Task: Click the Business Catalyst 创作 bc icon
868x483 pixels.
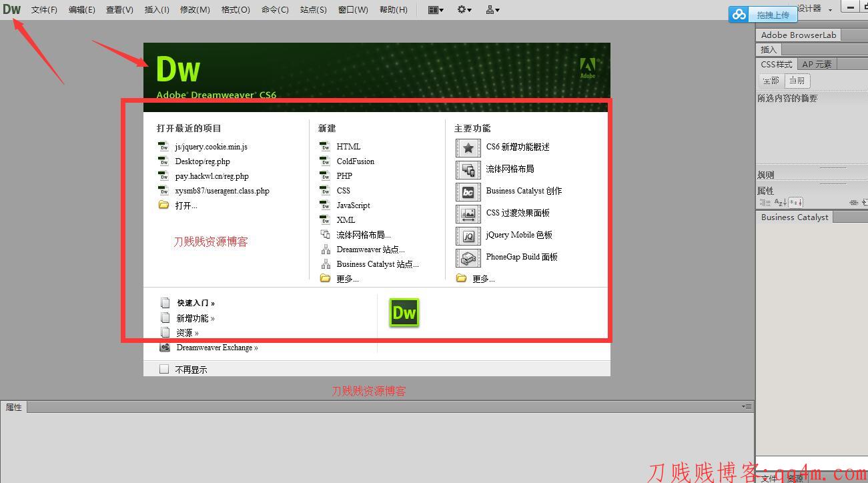Action: [x=468, y=191]
